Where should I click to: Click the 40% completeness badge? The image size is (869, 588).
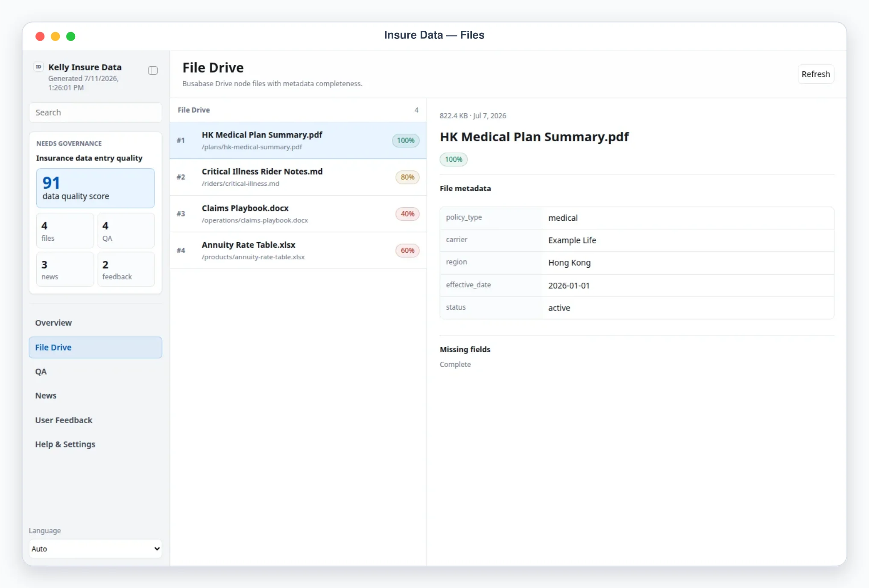point(407,214)
